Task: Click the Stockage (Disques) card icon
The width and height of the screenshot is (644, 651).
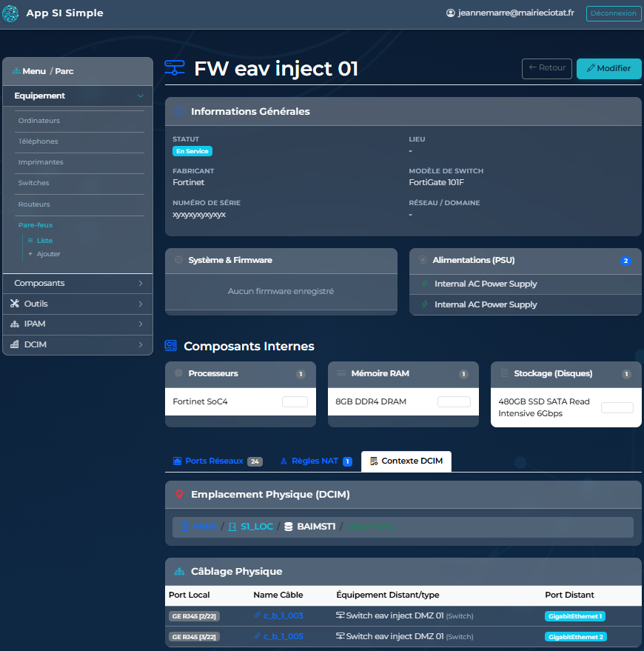Action: (504, 373)
